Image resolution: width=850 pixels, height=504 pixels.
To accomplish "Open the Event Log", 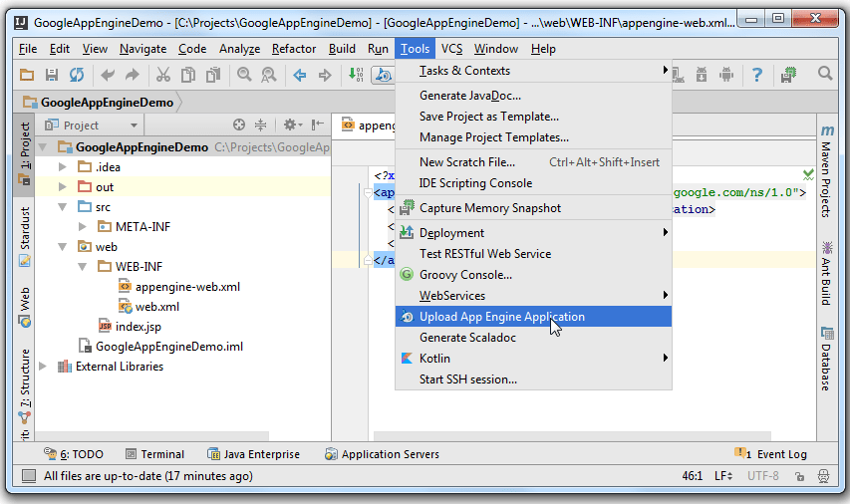I will coord(771,454).
